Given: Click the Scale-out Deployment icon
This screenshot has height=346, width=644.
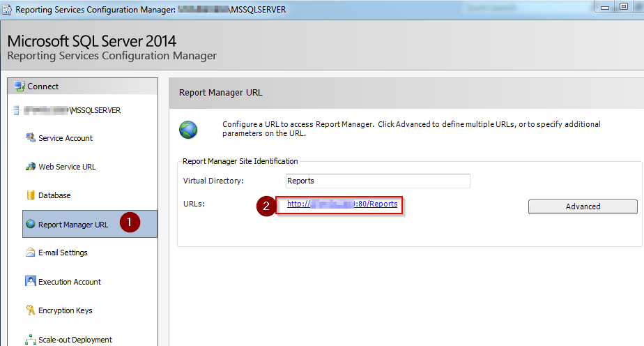Looking at the screenshot, I should click(x=31, y=340).
